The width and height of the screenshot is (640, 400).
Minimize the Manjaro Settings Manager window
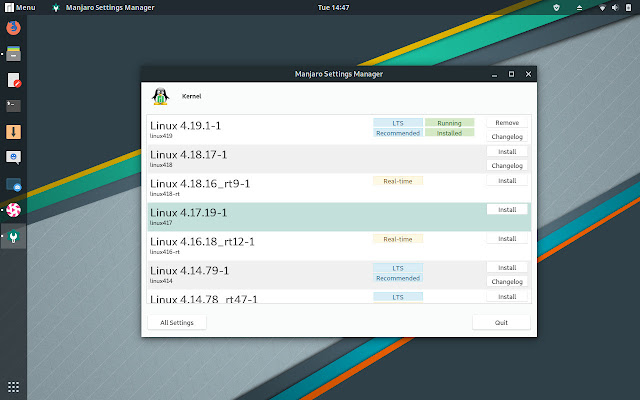pyautogui.click(x=494, y=74)
